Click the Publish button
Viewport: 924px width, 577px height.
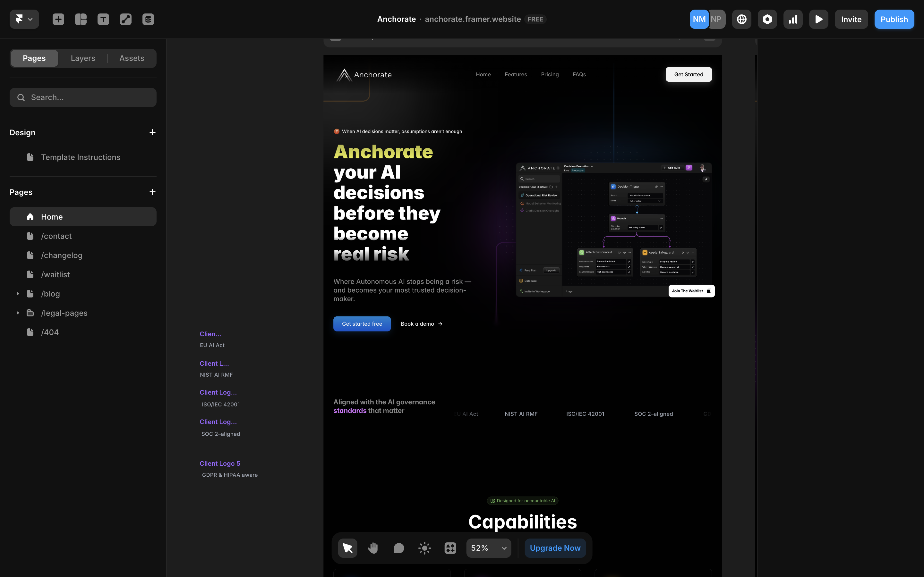pyautogui.click(x=894, y=19)
